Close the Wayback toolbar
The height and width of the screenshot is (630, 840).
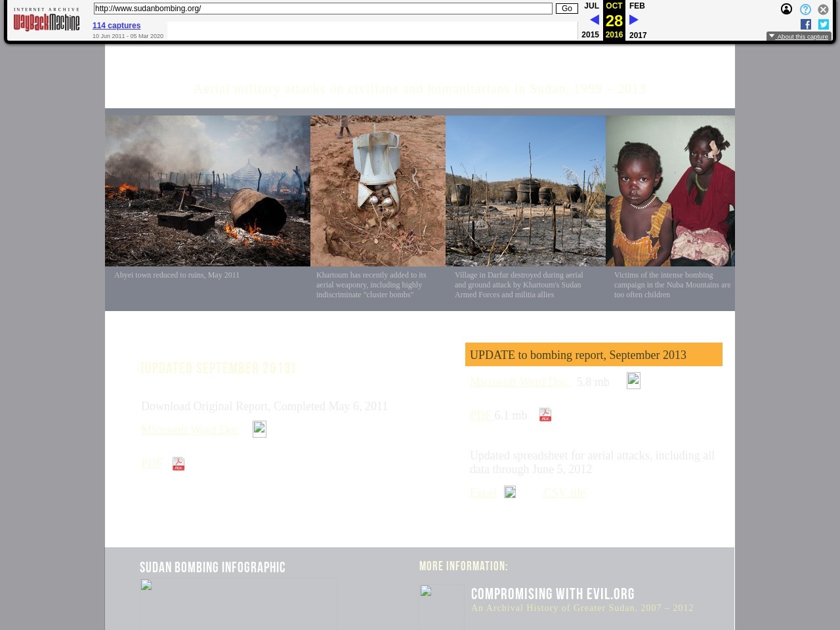823,9
